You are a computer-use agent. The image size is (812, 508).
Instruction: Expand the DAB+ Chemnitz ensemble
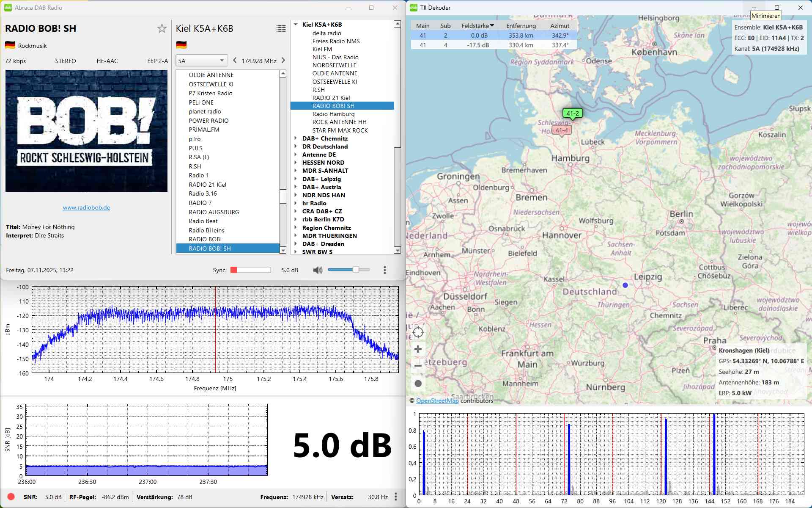click(296, 138)
